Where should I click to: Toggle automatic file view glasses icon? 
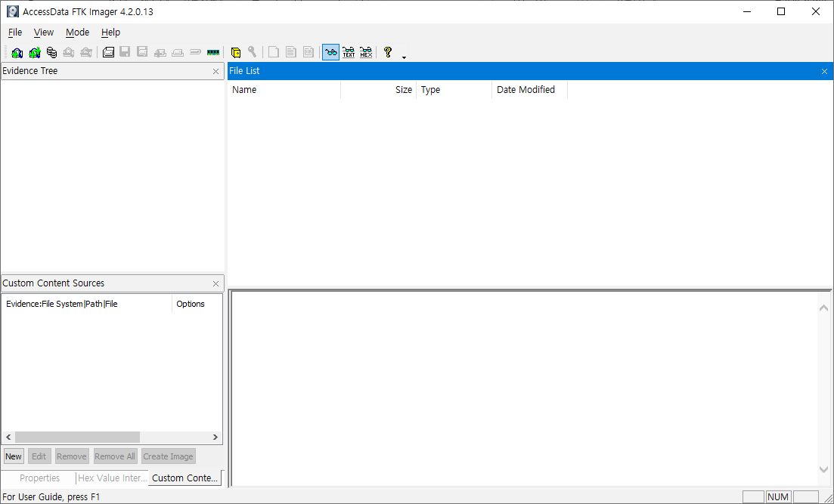pyautogui.click(x=331, y=52)
